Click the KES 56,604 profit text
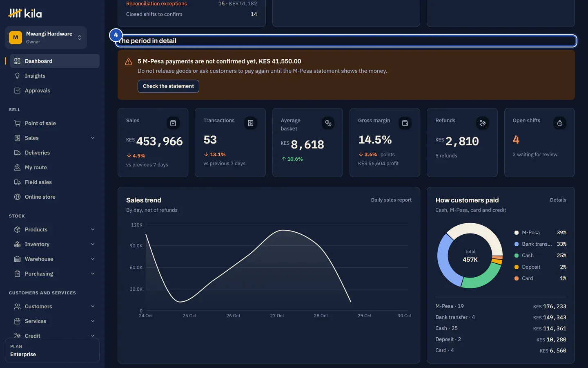Viewport: 588px width, 368px height. coord(378,164)
